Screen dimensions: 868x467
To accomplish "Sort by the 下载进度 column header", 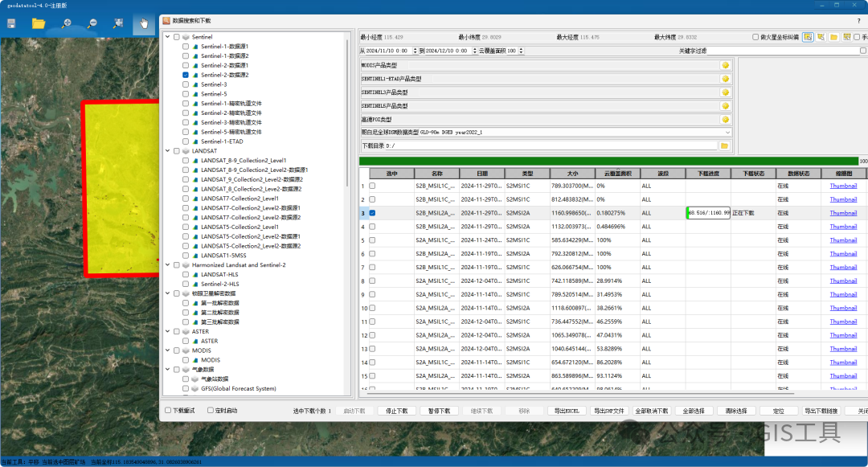I will tap(708, 174).
